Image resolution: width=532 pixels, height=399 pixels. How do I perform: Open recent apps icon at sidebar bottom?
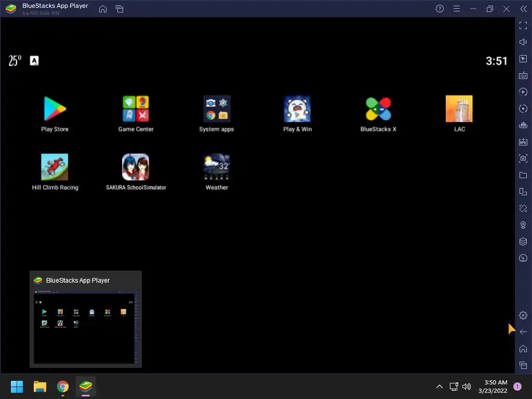point(523,365)
